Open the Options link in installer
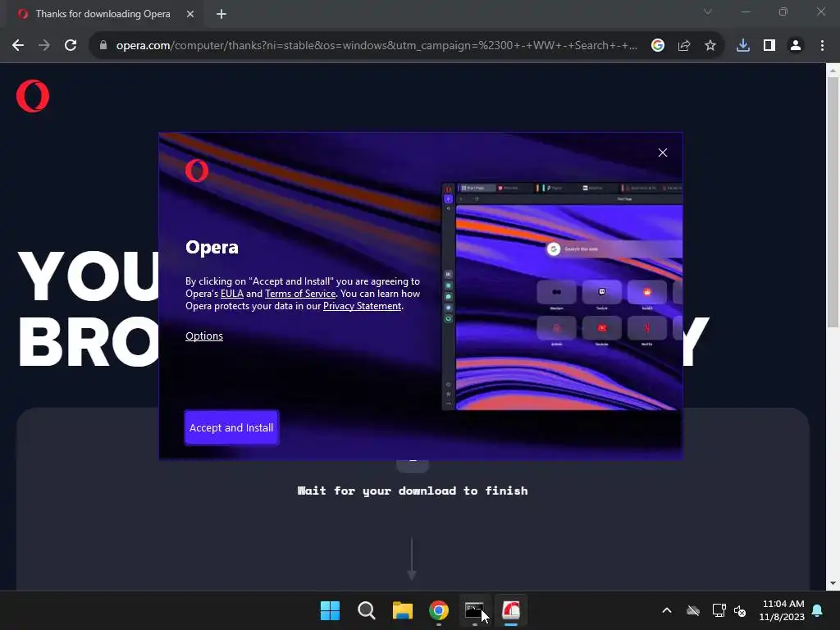The width and height of the screenshot is (840, 630). [204, 336]
